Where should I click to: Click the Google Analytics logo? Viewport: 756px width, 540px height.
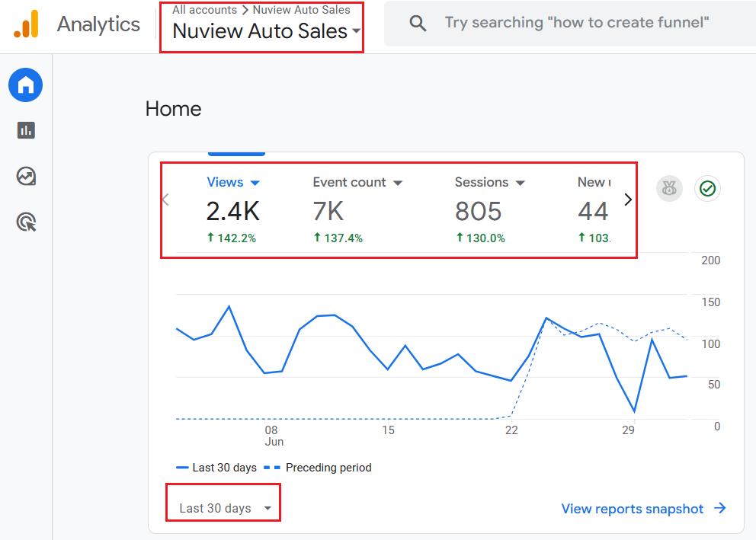pos(25,24)
